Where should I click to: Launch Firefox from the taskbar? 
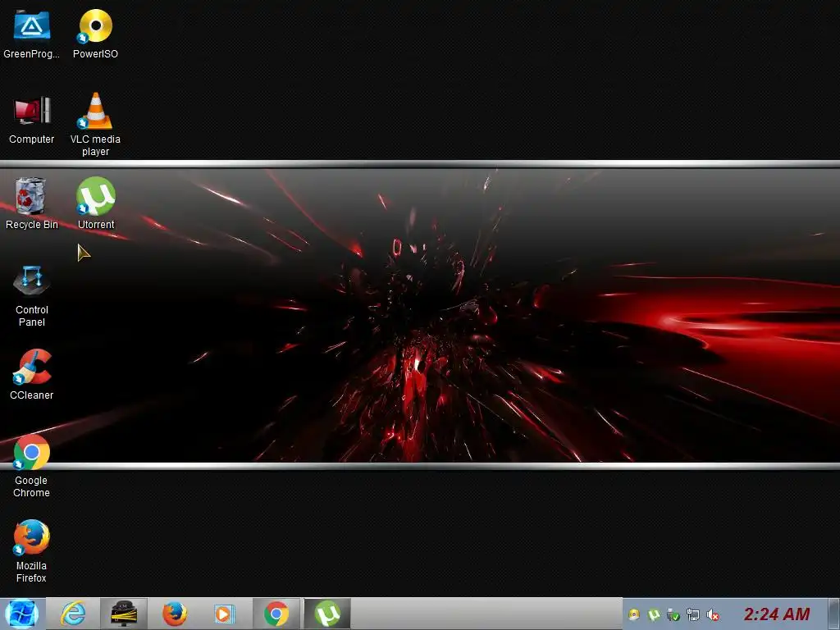(x=174, y=614)
